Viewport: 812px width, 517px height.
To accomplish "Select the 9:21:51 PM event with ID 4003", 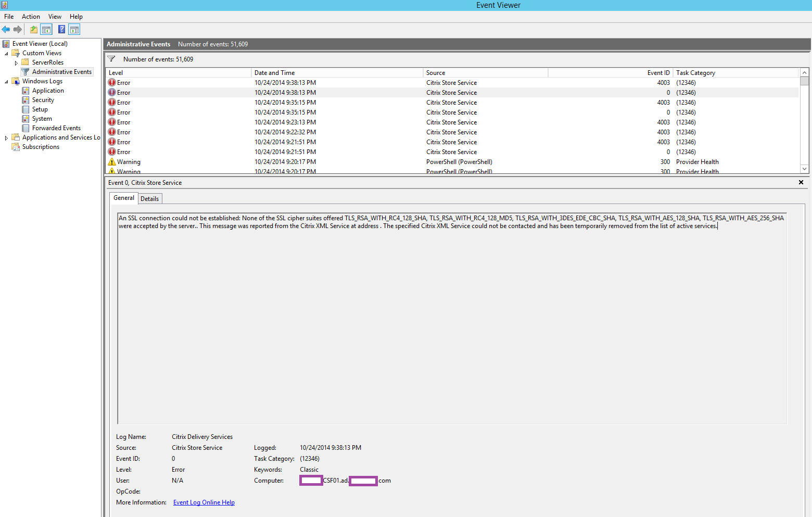I will click(x=452, y=142).
